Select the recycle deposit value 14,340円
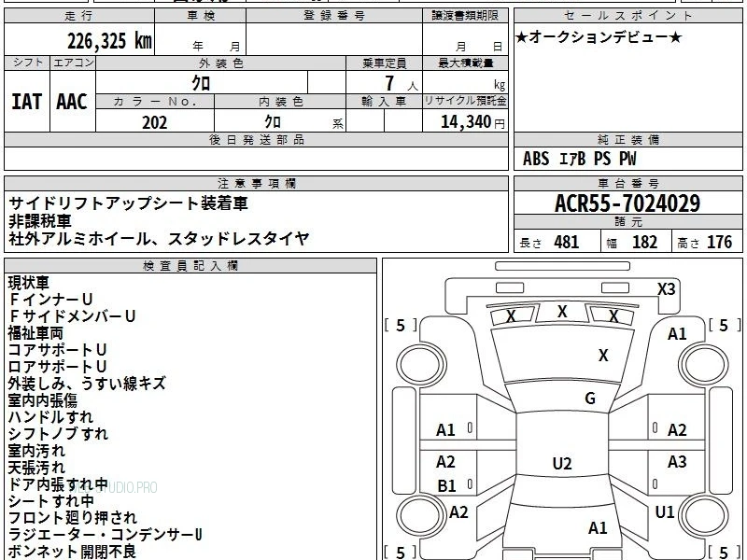The width and height of the screenshot is (747, 560). tap(472, 122)
